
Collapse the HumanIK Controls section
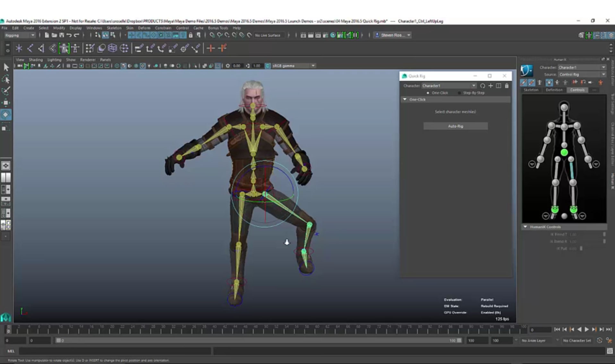[525, 227]
